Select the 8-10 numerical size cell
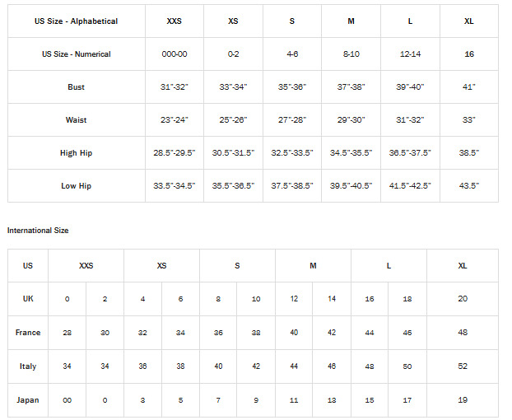512x420 pixels. pyautogui.click(x=351, y=54)
